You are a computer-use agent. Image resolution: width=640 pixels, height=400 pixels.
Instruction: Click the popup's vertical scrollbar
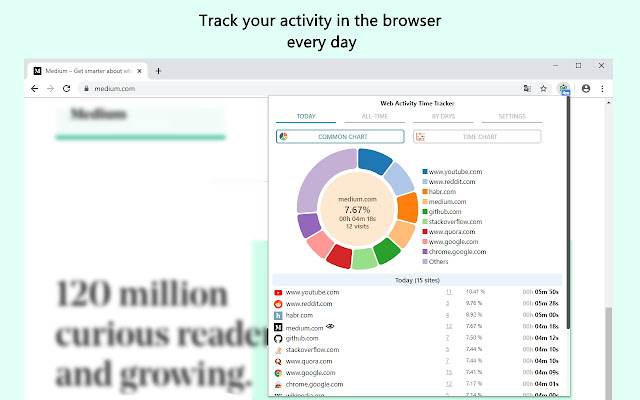(x=568, y=212)
